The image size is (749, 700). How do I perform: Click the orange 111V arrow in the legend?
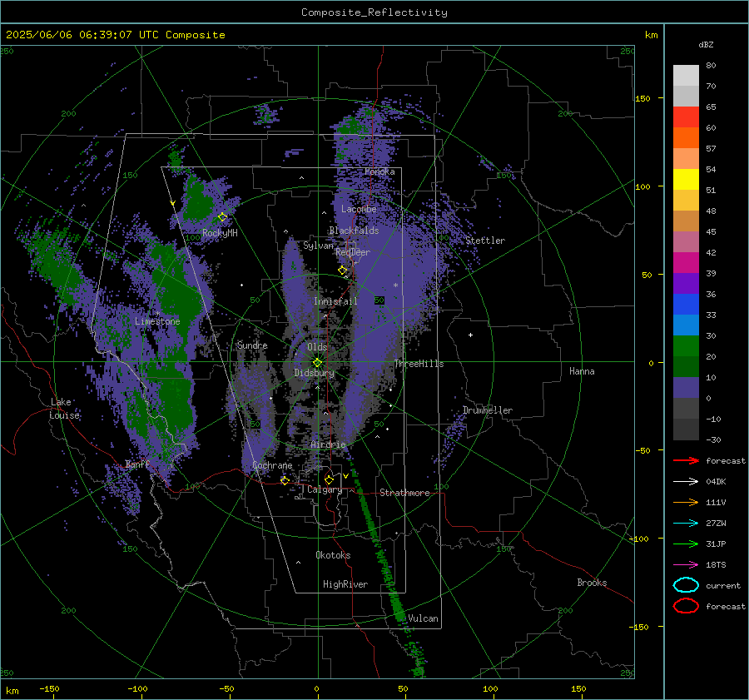point(686,502)
